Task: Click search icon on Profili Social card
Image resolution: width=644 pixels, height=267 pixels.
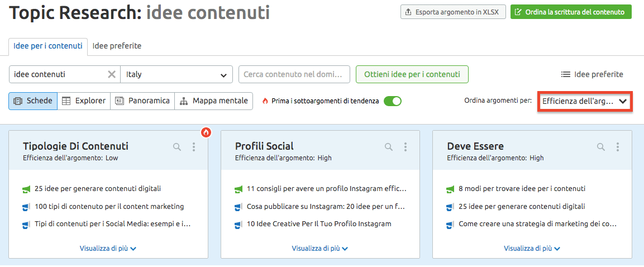Action: pos(389,147)
